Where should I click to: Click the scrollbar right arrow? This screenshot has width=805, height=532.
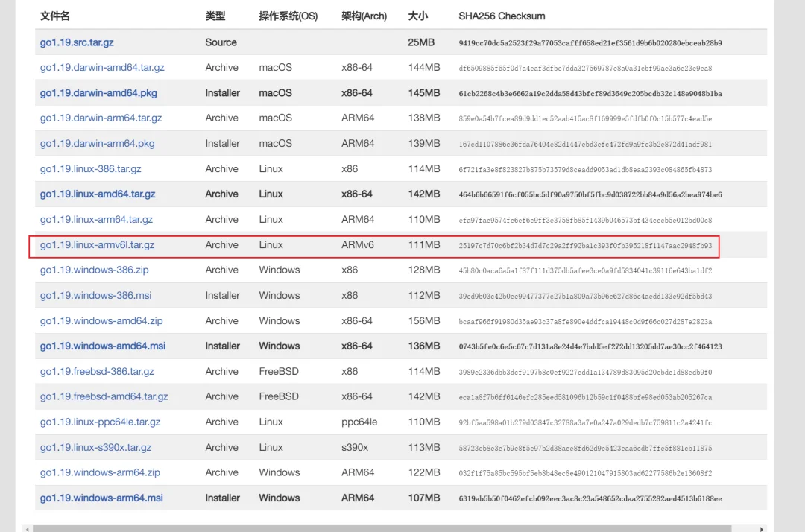coord(761,529)
